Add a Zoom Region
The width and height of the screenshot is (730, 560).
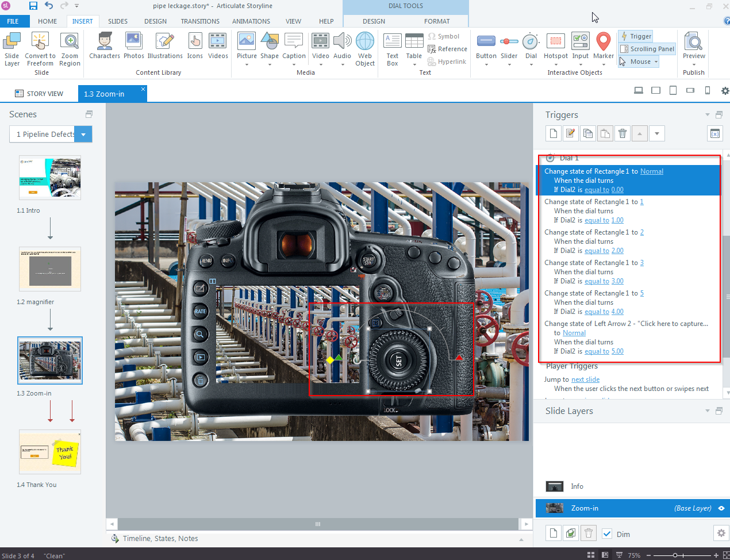(70, 49)
